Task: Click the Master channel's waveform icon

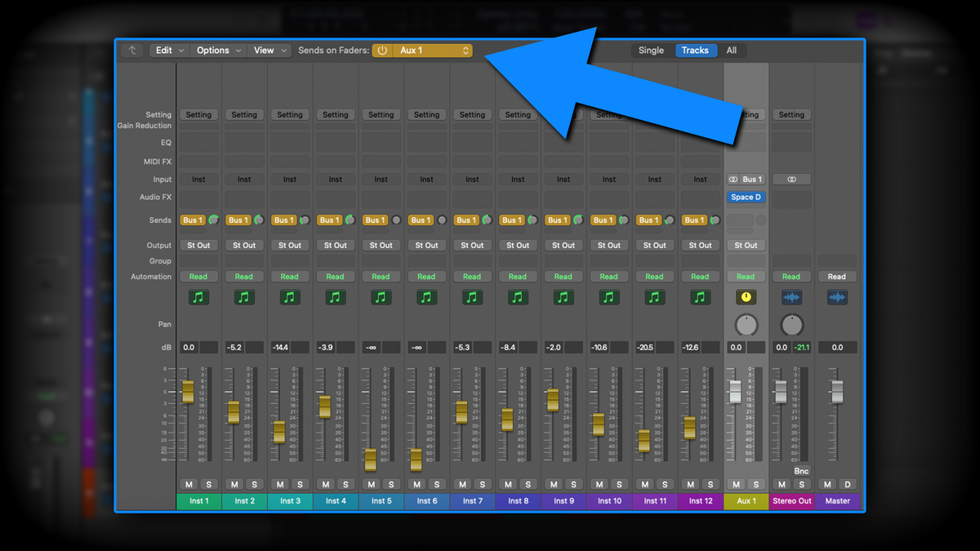Action: (x=837, y=297)
